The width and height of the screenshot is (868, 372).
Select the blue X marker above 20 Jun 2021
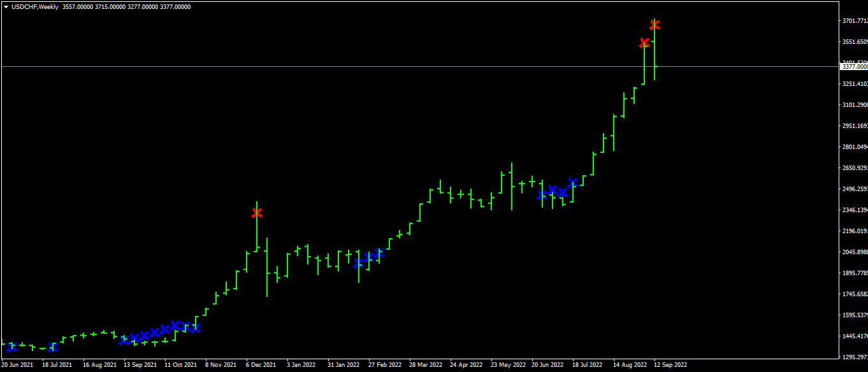pos(11,347)
